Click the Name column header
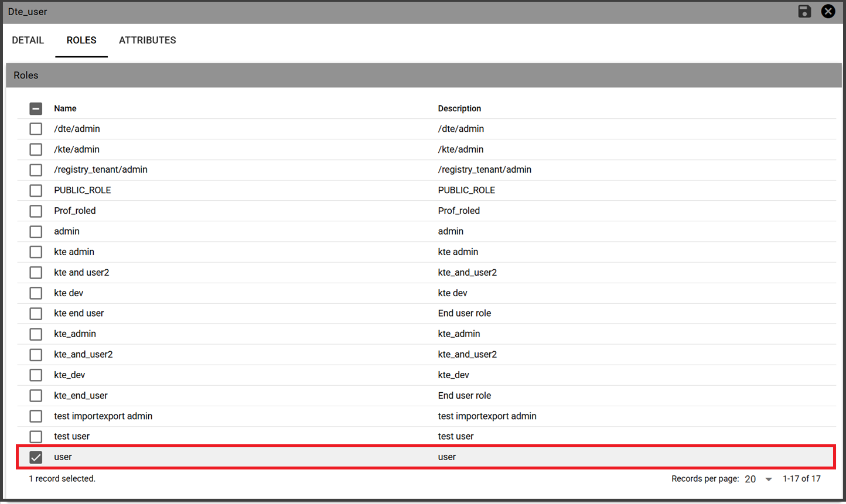 [65, 108]
